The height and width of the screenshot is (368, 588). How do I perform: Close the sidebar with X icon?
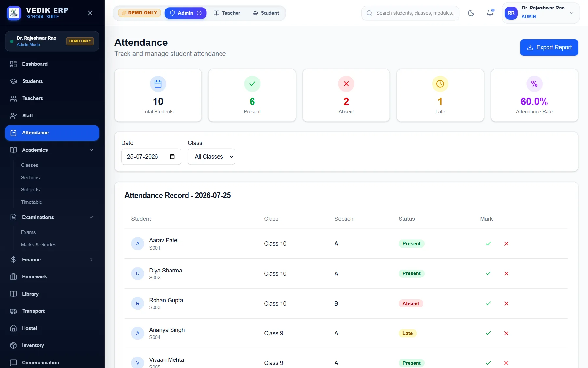[x=90, y=13]
